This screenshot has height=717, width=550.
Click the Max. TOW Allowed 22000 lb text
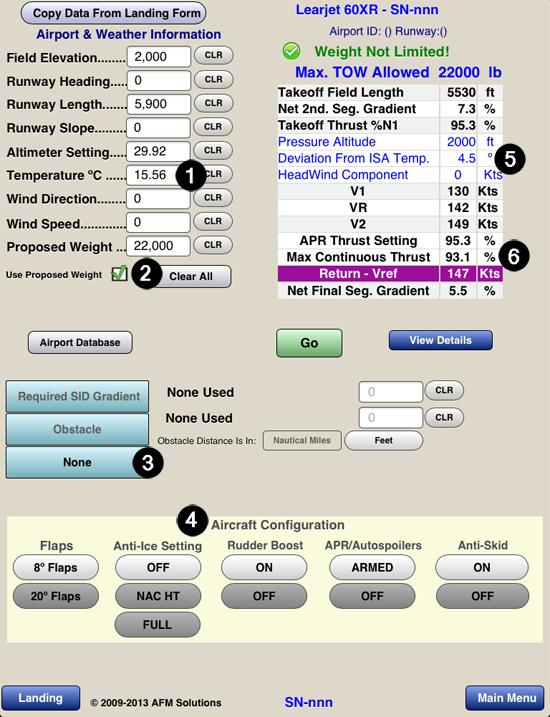click(398, 72)
